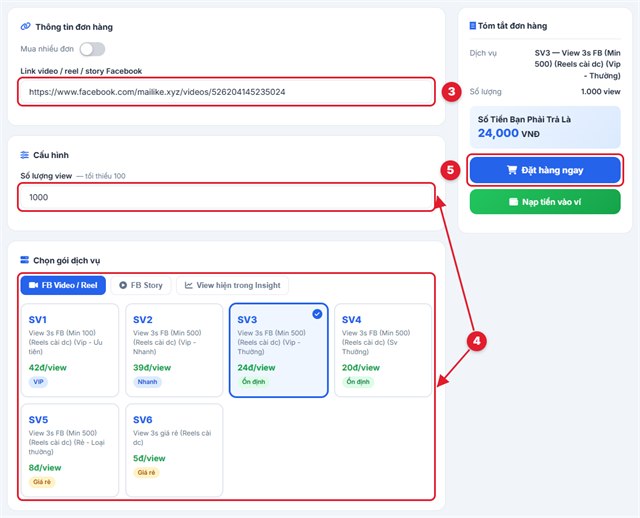The height and width of the screenshot is (518, 640).
Task: Select the SV5 service package card
Action: pyautogui.click(x=70, y=450)
